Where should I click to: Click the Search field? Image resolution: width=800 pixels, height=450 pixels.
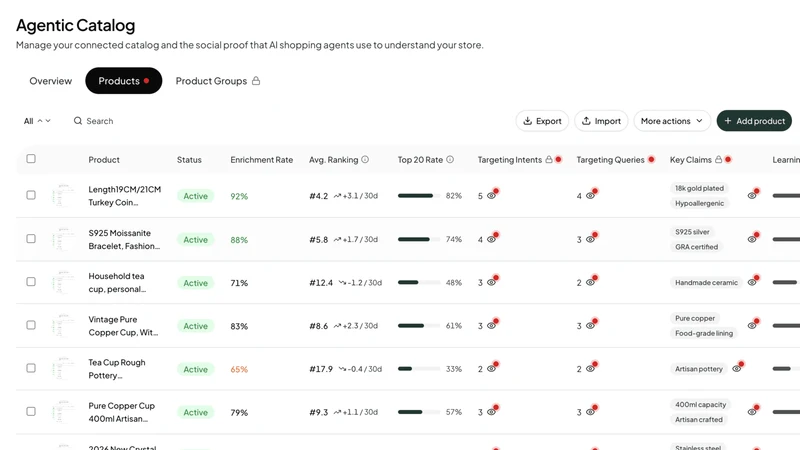[99, 121]
